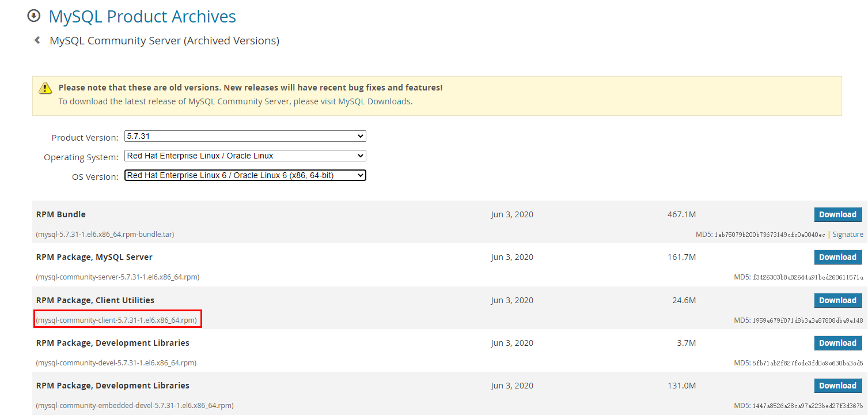Open the OS Version dropdown

pos(245,175)
